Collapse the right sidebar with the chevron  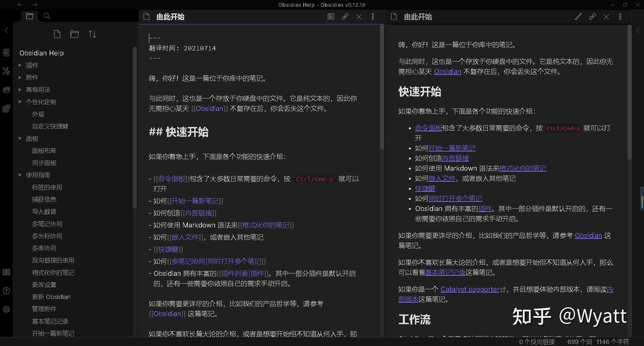click(638, 30)
